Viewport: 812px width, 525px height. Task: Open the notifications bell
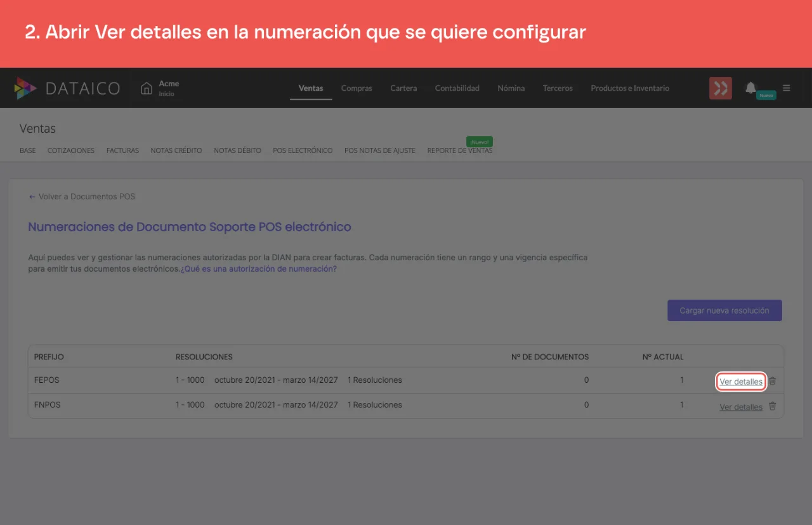pos(750,88)
